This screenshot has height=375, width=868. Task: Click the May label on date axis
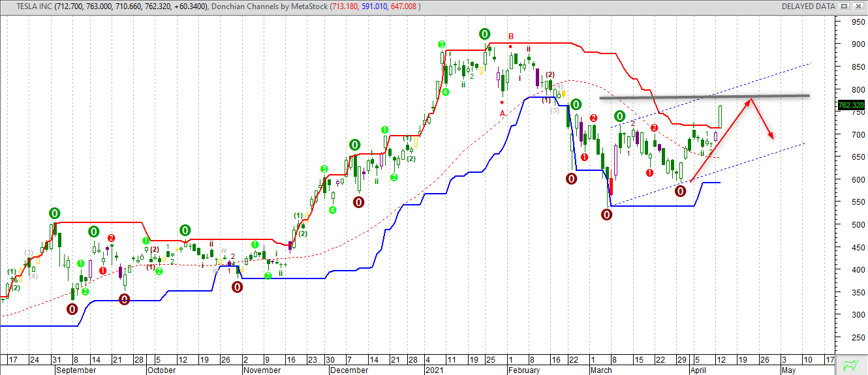pyautogui.click(x=788, y=370)
